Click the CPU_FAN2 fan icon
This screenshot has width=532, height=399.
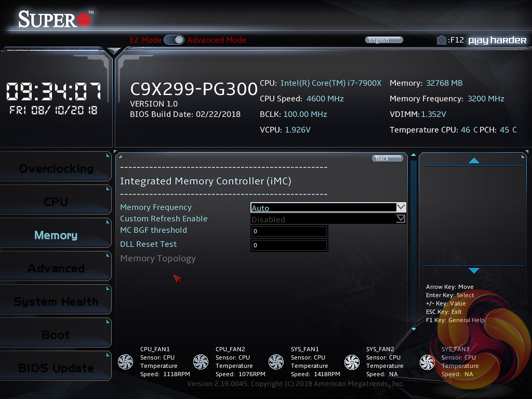pyautogui.click(x=201, y=362)
